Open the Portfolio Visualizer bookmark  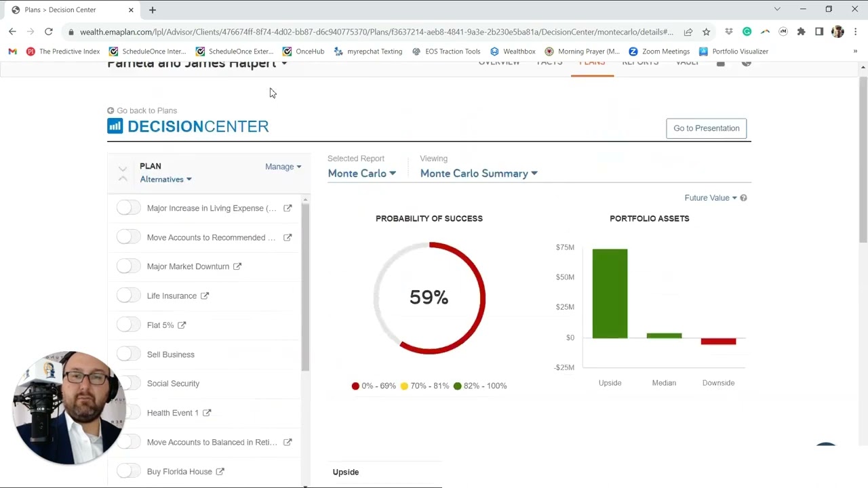pyautogui.click(x=734, y=52)
